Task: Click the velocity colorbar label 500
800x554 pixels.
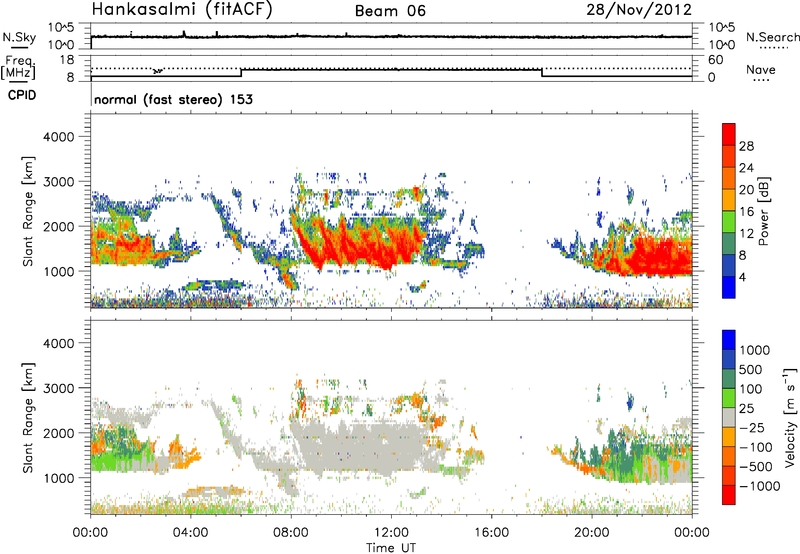Action: 751,369
